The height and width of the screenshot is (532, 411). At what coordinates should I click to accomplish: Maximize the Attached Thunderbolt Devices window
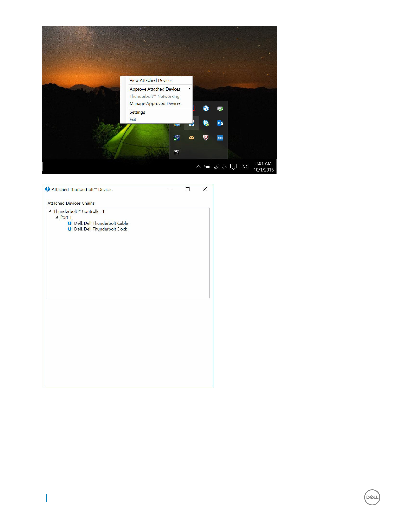click(x=188, y=189)
